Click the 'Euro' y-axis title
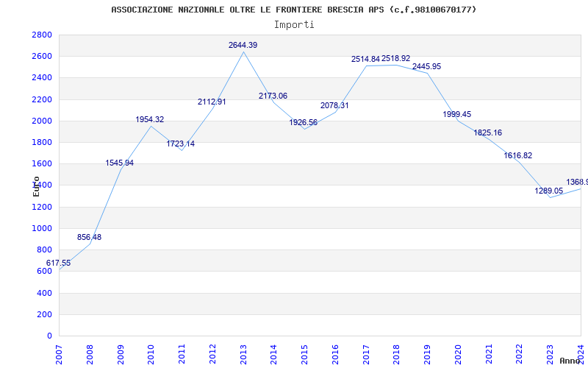 tap(36, 186)
